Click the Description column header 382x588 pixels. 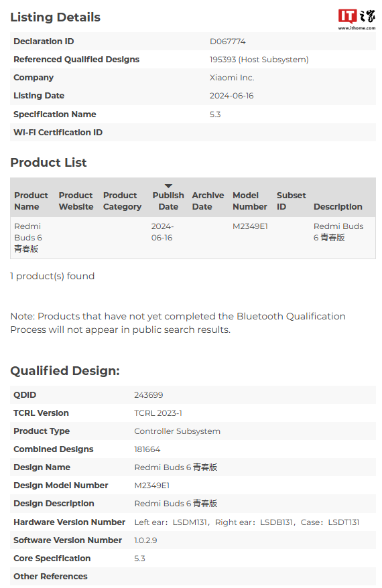[x=338, y=207]
